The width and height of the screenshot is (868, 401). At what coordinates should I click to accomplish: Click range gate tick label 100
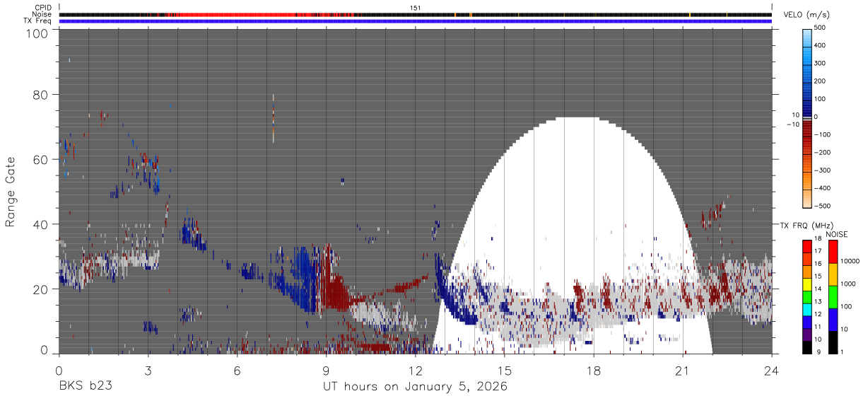[x=37, y=33]
